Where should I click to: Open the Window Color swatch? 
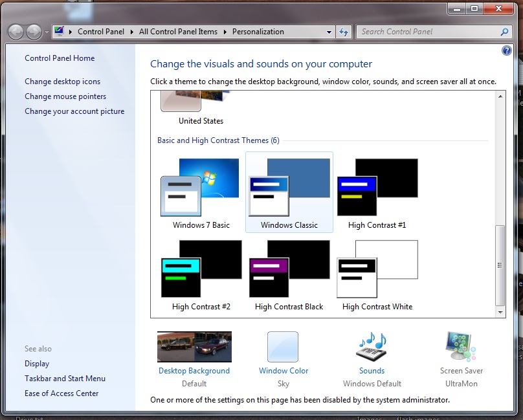283,347
